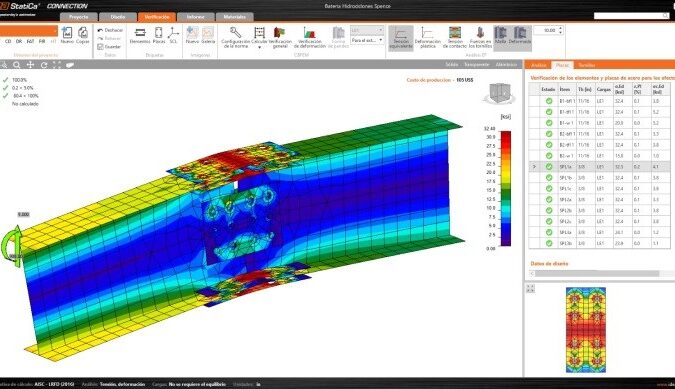
Task: Open the 'Para el ext...' dropdown
Action: (x=367, y=40)
